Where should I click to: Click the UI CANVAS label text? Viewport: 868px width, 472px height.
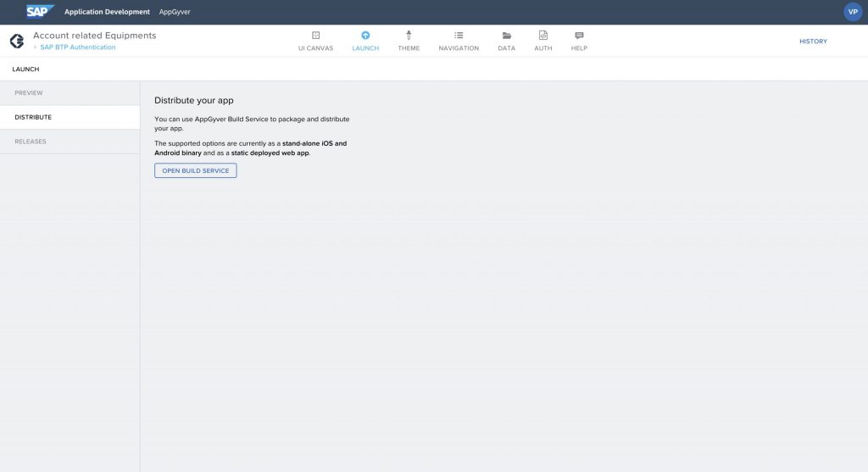(x=315, y=48)
